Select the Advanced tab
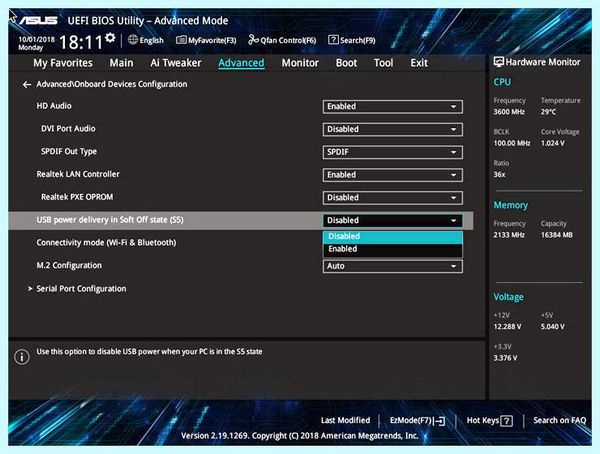The width and height of the screenshot is (600, 454). point(241,63)
